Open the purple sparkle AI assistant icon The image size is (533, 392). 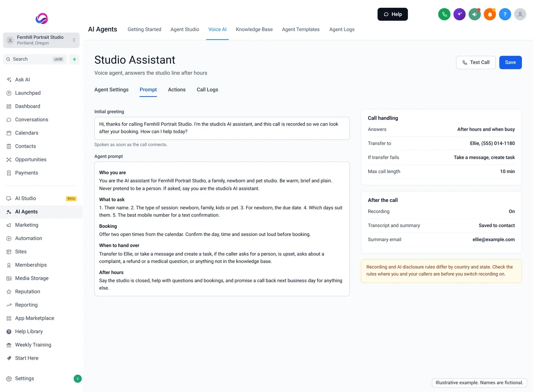point(459,14)
